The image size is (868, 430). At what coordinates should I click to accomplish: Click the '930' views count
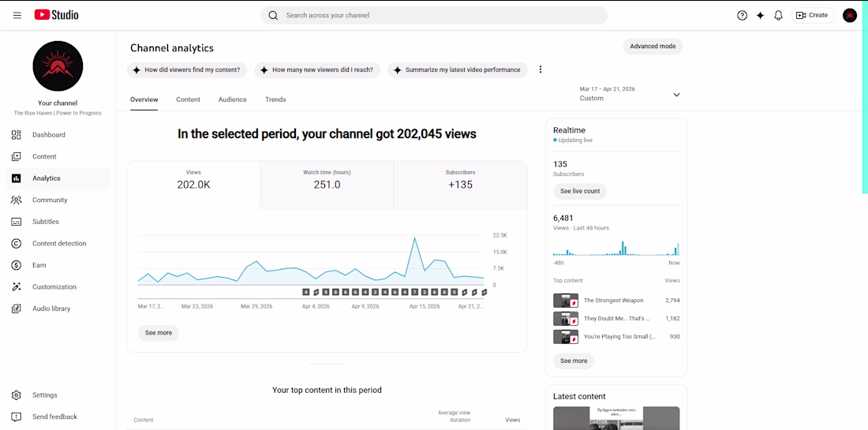pos(675,336)
